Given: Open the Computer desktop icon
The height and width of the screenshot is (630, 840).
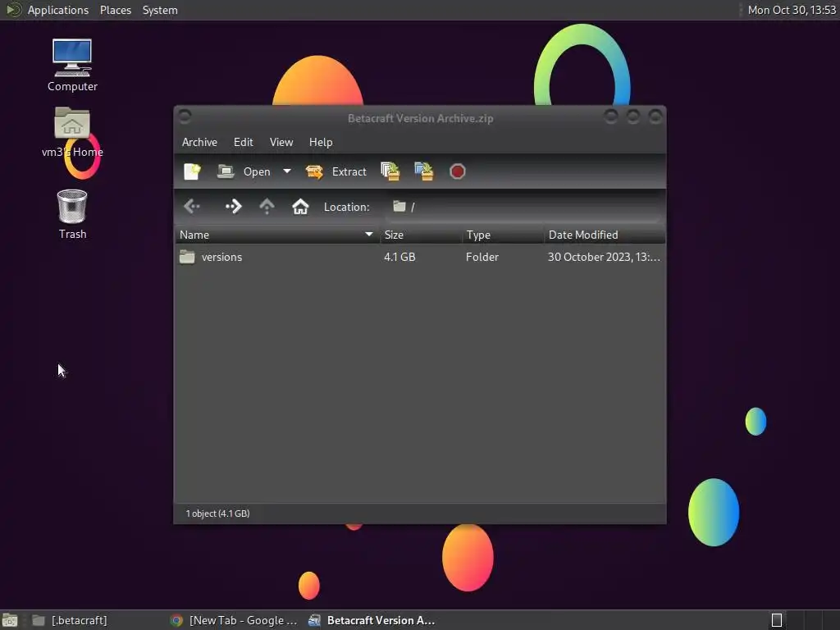Looking at the screenshot, I should point(72,65).
